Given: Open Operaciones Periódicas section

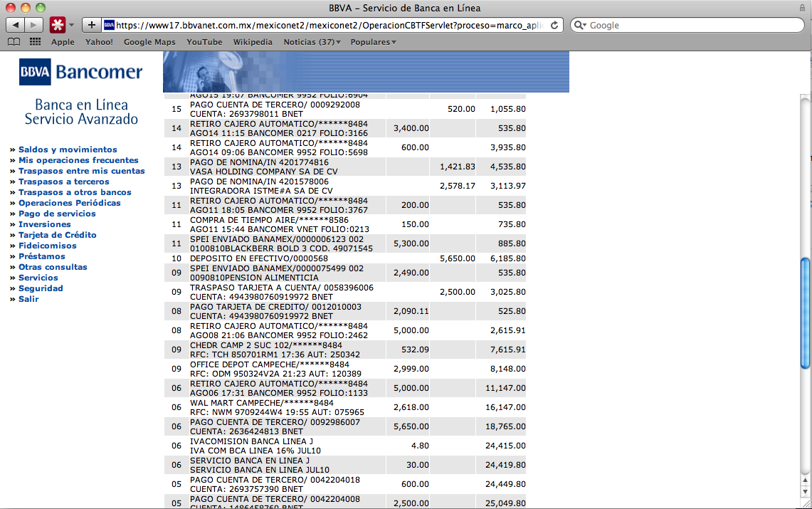Looking at the screenshot, I should (70, 203).
